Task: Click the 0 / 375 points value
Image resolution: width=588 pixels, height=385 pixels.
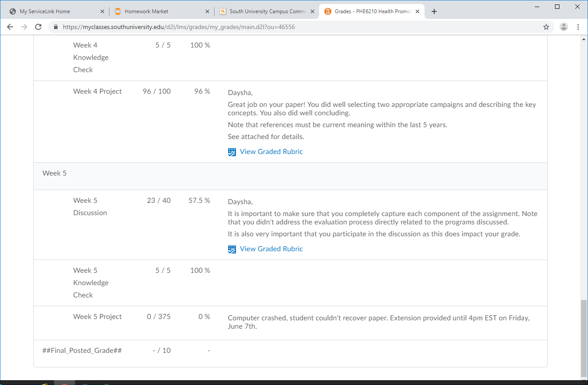Action: (159, 316)
